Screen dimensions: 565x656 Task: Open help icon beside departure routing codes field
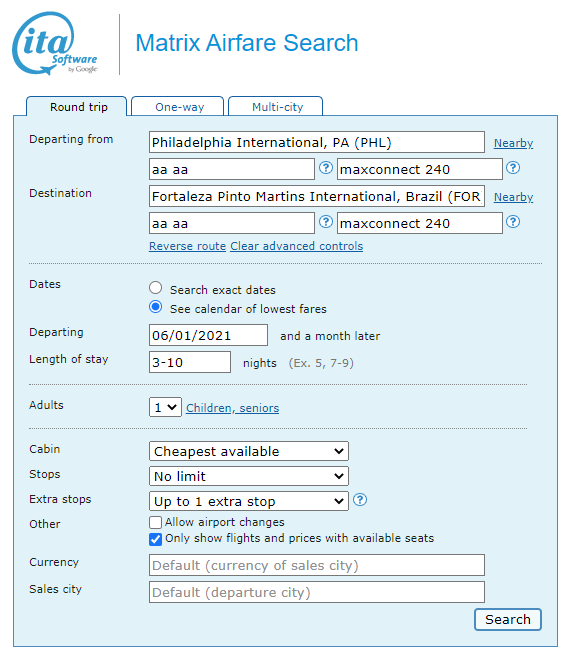(326, 168)
